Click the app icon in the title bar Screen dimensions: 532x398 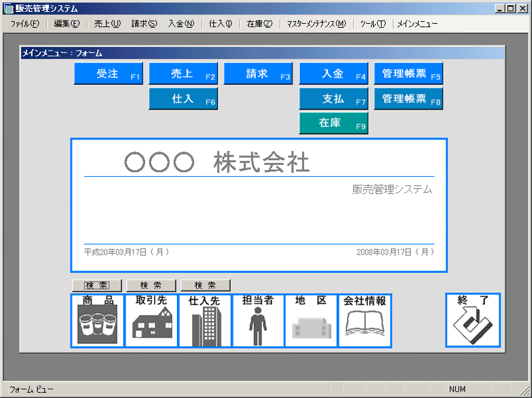(8, 9)
